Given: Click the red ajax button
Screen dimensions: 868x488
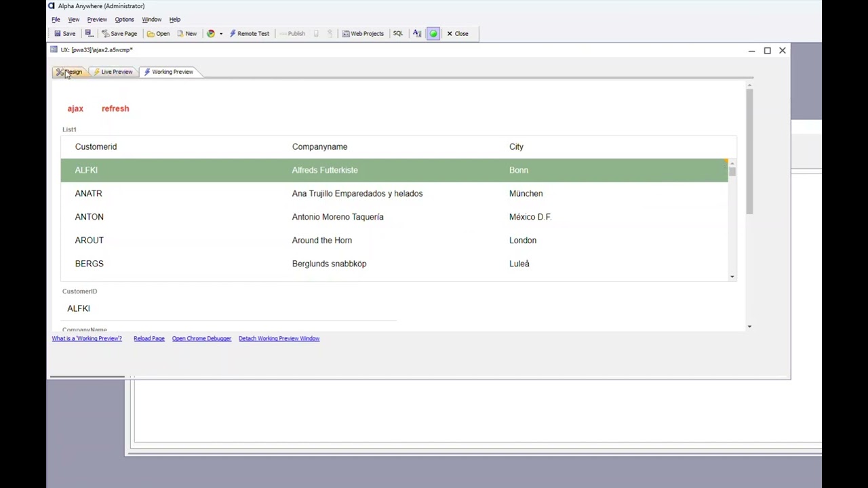Looking at the screenshot, I should pyautogui.click(x=75, y=108).
